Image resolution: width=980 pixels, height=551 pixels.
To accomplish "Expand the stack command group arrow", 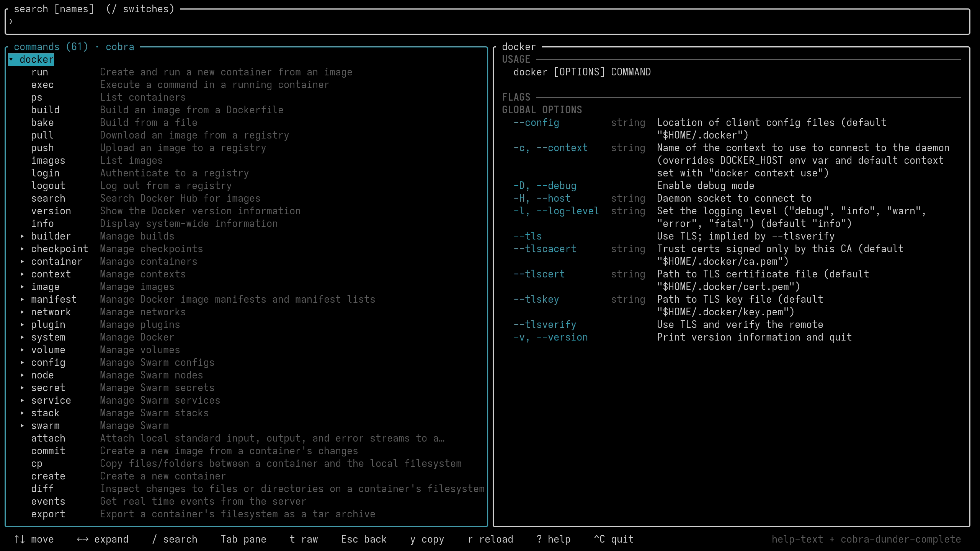I will pyautogui.click(x=23, y=413).
